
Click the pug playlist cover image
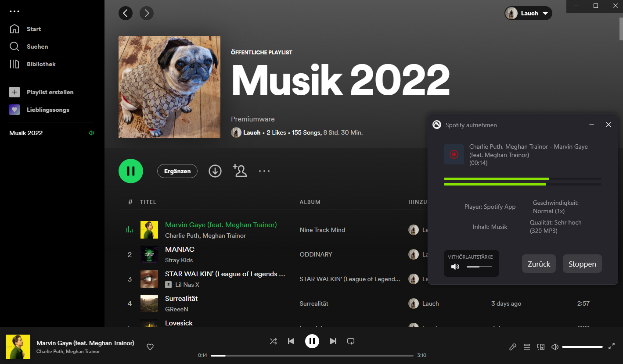click(x=169, y=87)
